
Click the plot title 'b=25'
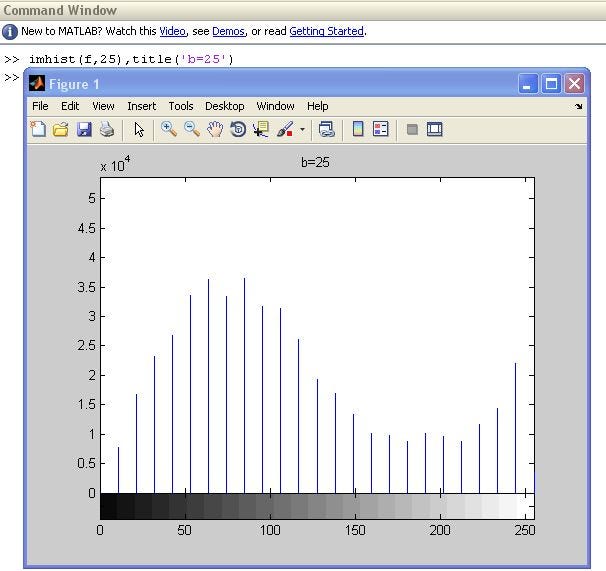(x=315, y=162)
